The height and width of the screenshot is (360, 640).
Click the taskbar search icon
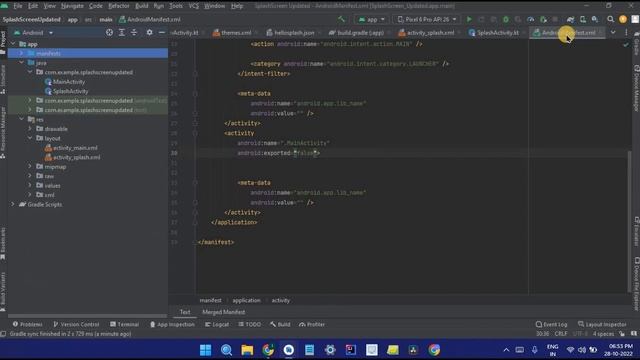[226, 350]
